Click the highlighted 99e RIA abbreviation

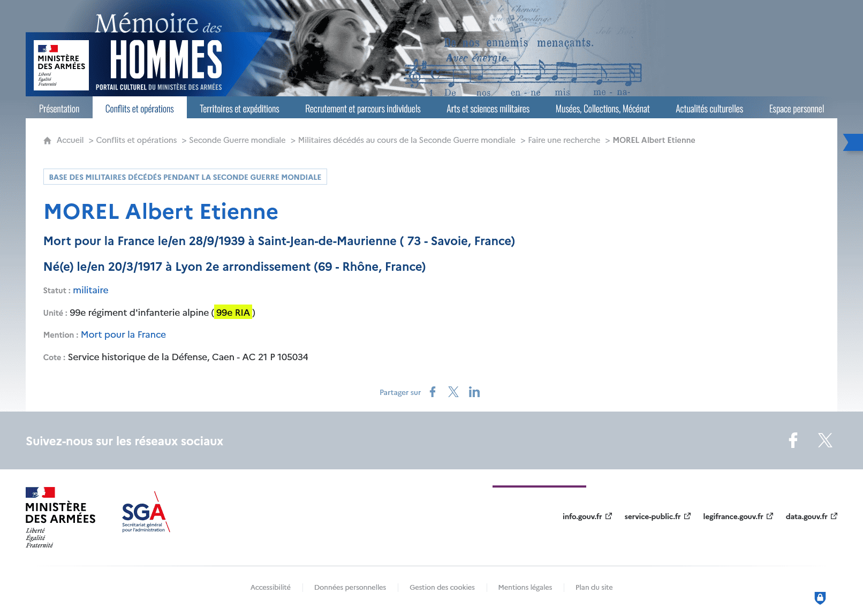233,313
